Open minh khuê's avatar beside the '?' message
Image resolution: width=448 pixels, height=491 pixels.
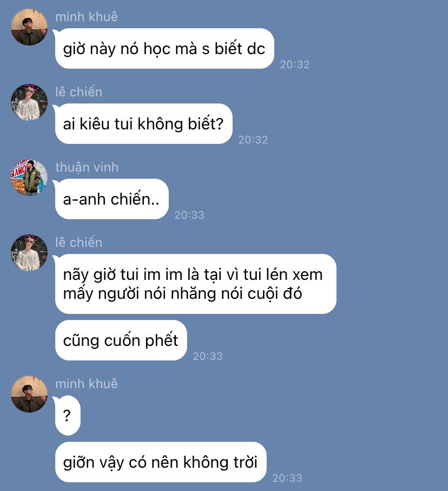(x=29, y=394)
